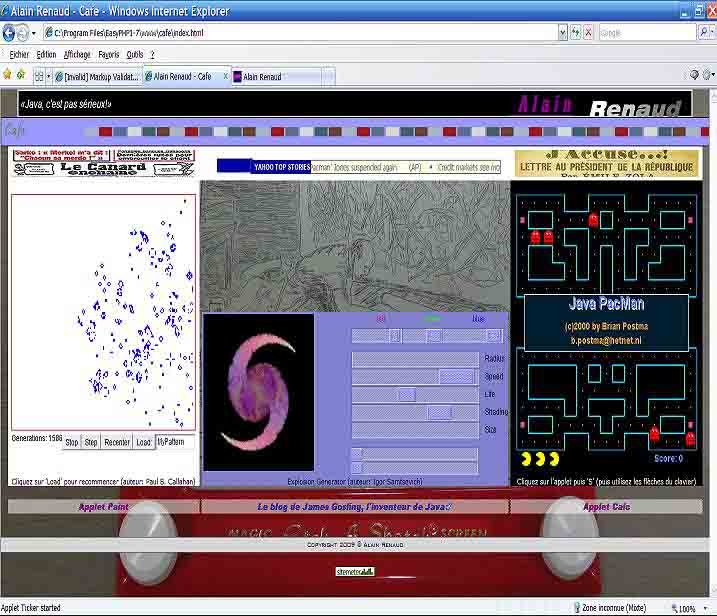Click the address bar showing cafe\index.html
717x616 pixels.
301,33
